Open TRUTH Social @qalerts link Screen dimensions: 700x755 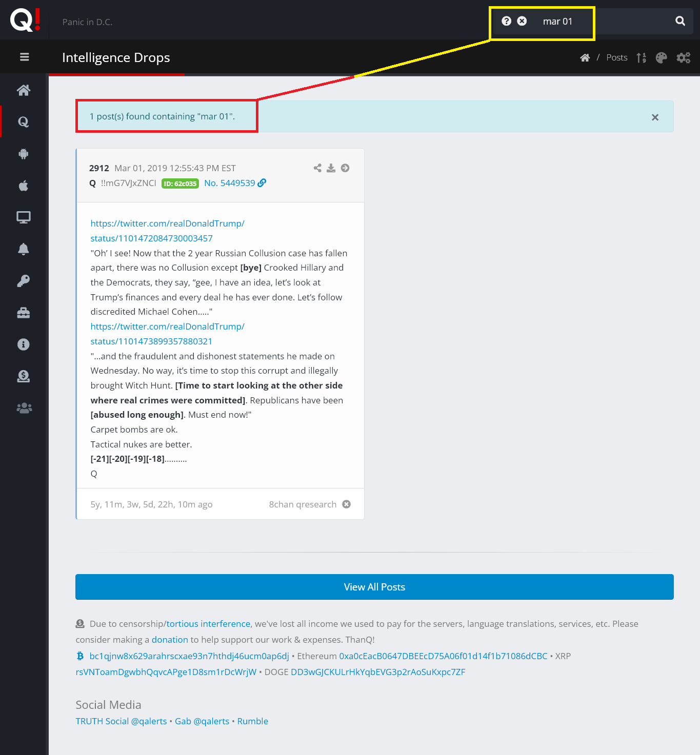coord(121,721)
